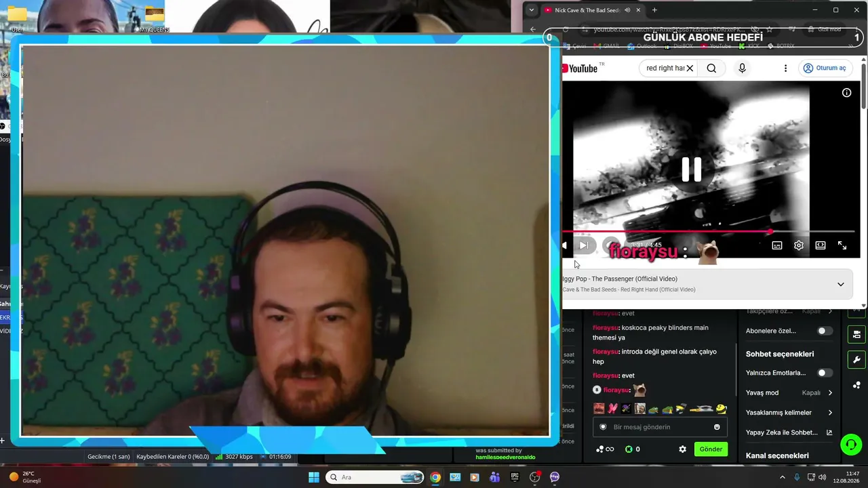Open the Windows Start menu
The width and height of the screenshot is (868, 488).
pyautogui.click(x=314, y=477)
